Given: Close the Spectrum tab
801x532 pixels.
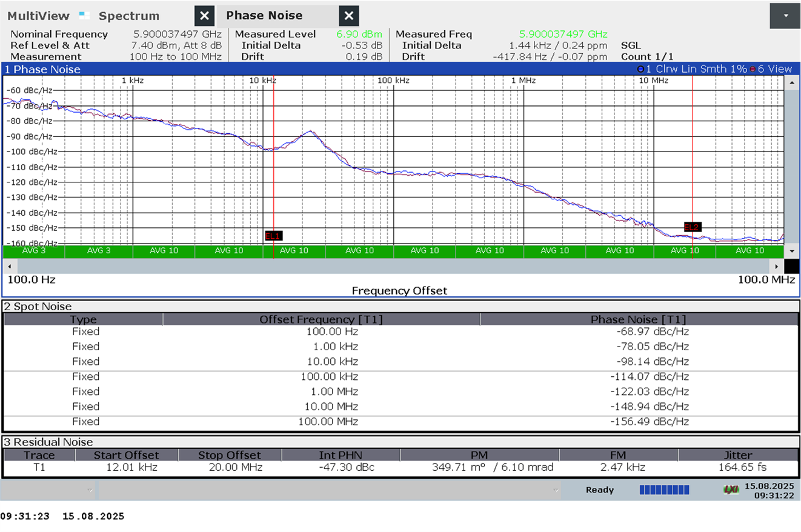Looking at the screenshot, I should (205, 16).
